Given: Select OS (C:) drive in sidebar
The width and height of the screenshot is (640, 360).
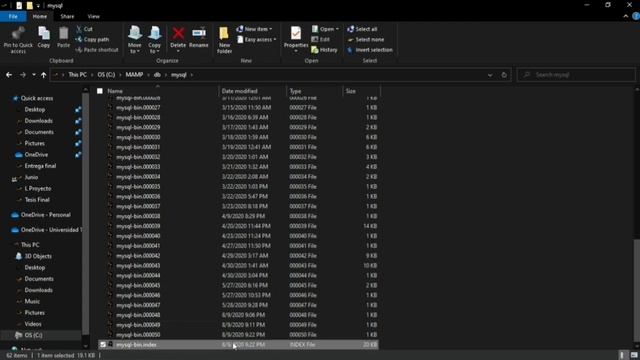Looking at the screenshot, I should tap(33, 335).
